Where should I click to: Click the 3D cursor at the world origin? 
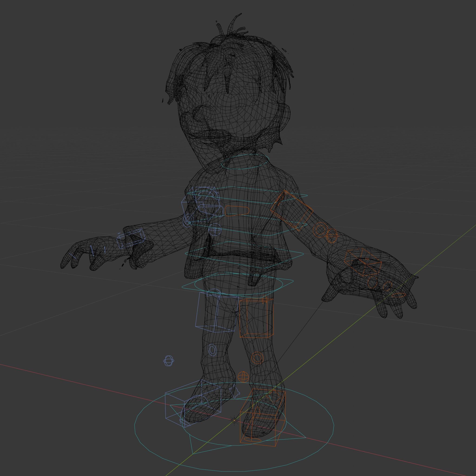coord(234,420)
